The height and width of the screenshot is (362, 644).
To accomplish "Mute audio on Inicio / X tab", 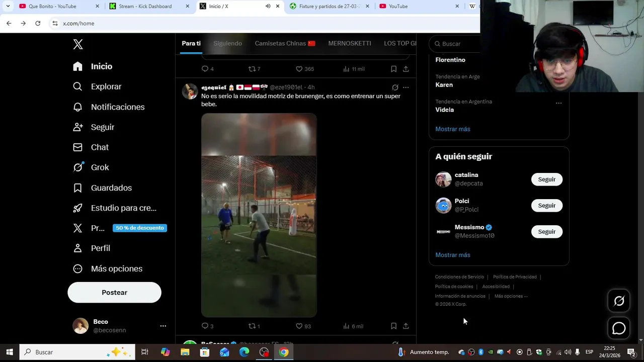I will click(268, 6).
